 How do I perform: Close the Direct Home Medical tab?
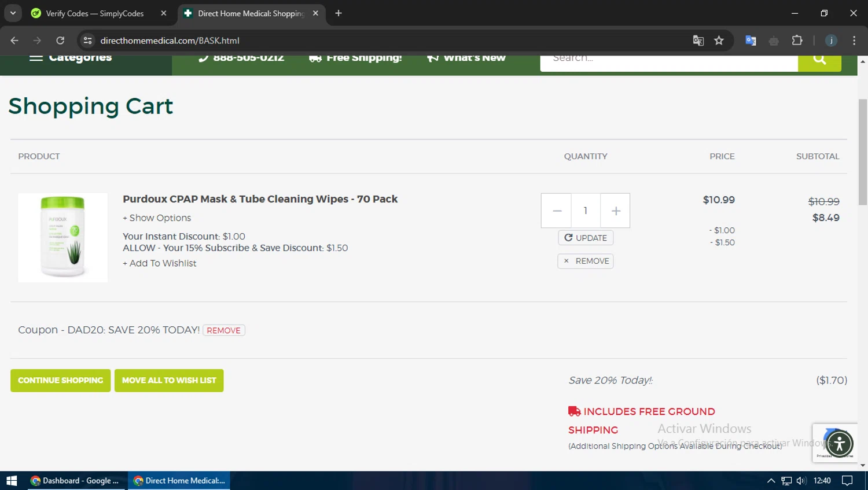[x=315, y=13]
